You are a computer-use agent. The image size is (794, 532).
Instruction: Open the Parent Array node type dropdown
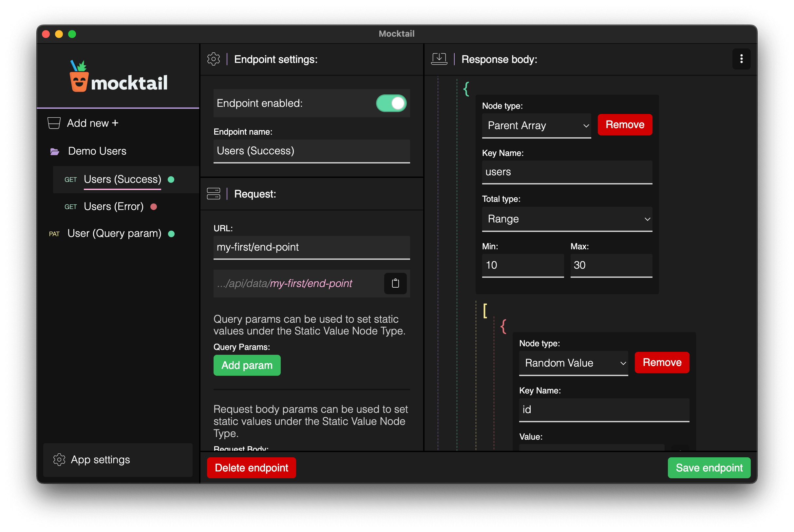click(x=536, y=125)
